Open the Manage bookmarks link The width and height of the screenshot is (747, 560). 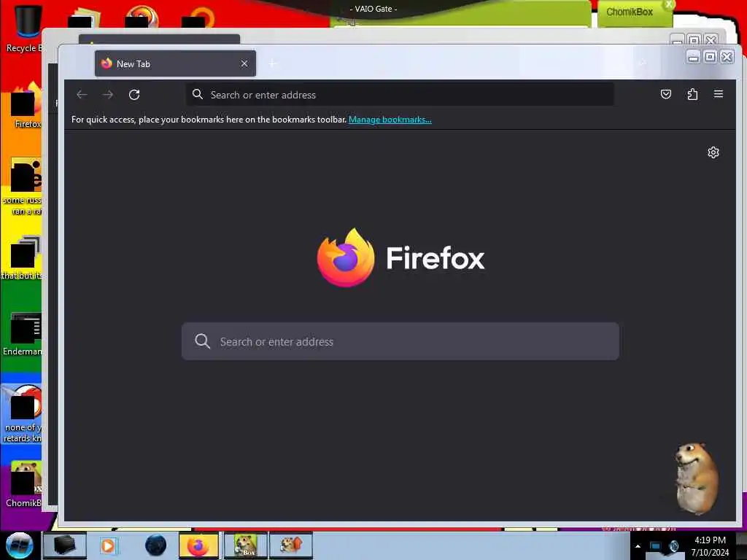pyautogui.click(x=390, y=120)
